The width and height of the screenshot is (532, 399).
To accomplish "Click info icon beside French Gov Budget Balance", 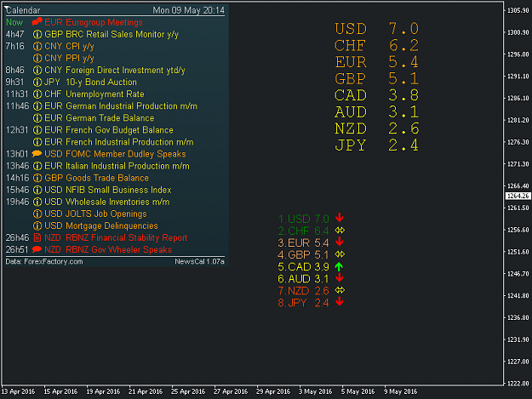I will (x=37, y=130).
